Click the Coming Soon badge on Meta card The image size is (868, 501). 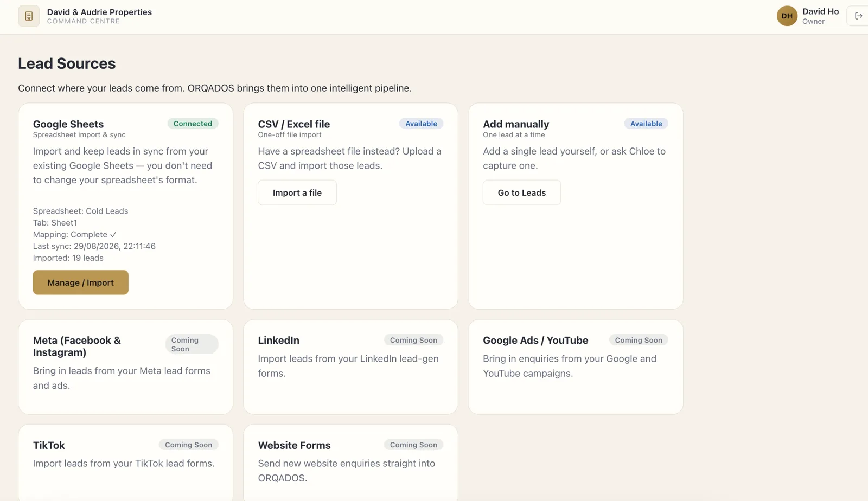pos(192,344)
